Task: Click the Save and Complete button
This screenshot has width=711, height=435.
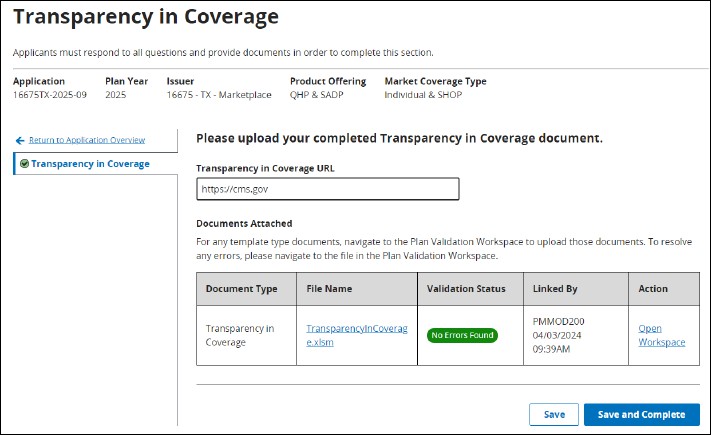Action: point(641,414)
